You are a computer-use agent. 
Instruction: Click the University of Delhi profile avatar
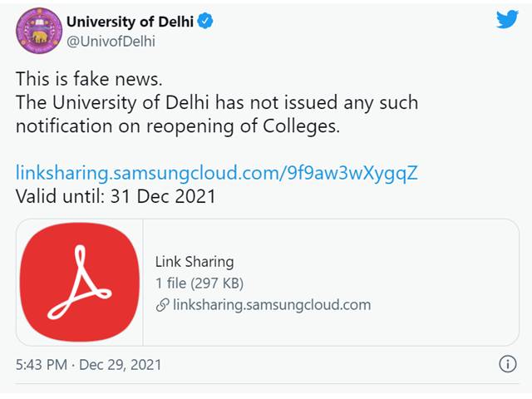click(38, 30)
